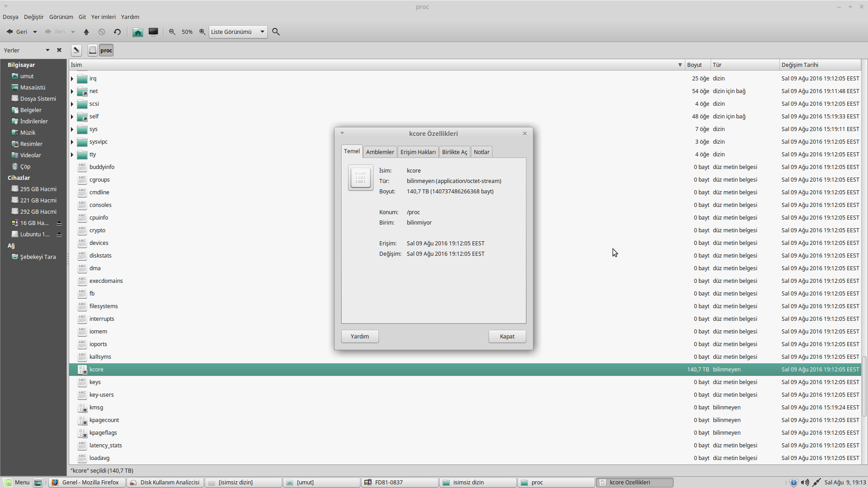Click the volume speaker tray icon
The image size is (868, 488).
point(805,483)
